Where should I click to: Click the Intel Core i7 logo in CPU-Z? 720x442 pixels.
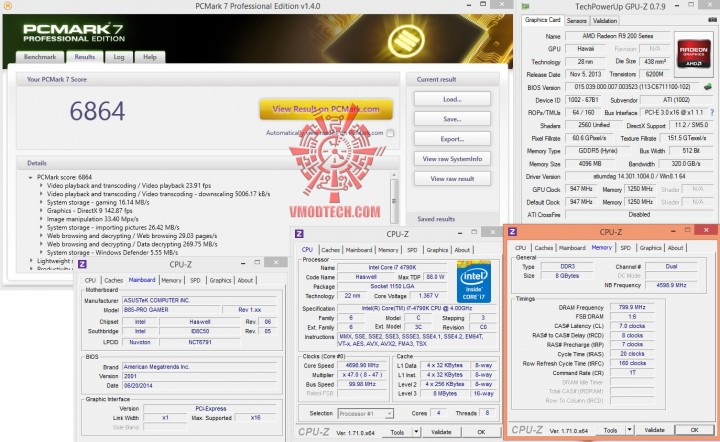474,282
